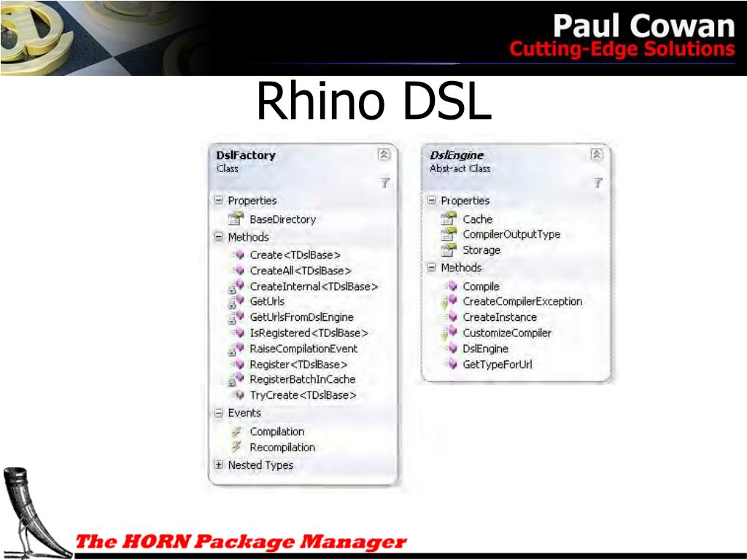This screenshot has height=560, width=747.
Task: Select the CustomizeCompiler method name
Action: click(508, 332)
